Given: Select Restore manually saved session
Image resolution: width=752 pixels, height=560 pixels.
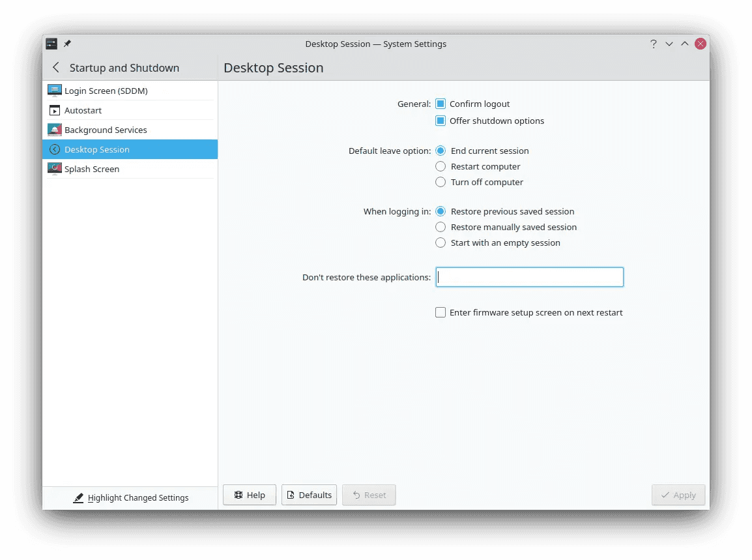Looking at the screenshot, I should 441,227.
